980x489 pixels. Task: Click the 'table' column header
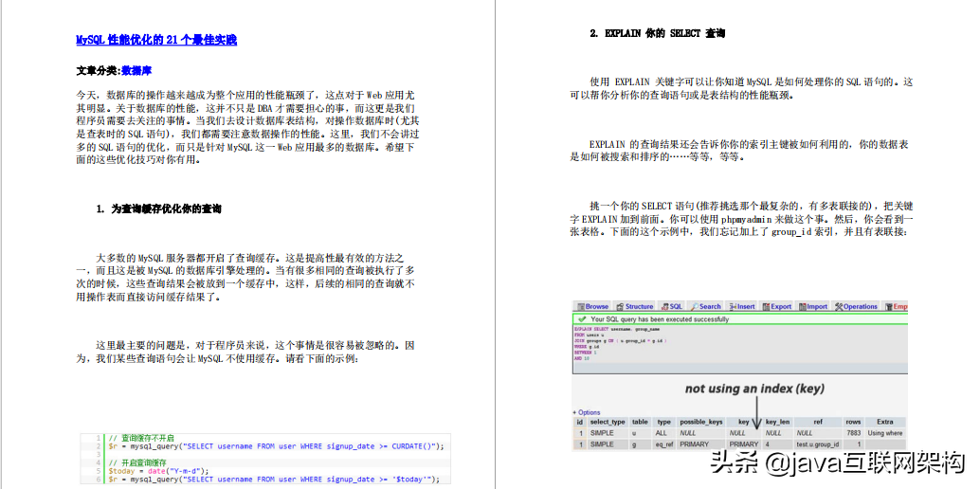tap(640, 422)
